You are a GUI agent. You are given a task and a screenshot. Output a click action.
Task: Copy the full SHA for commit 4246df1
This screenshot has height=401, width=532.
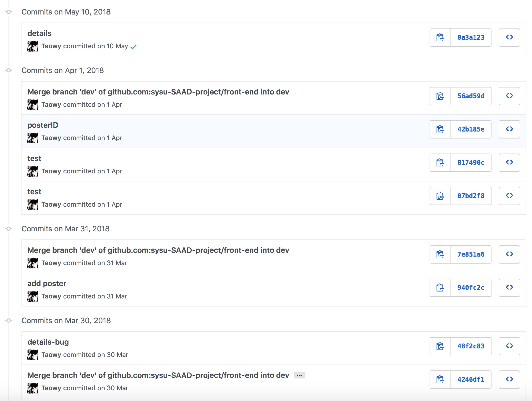pos(440,380)
